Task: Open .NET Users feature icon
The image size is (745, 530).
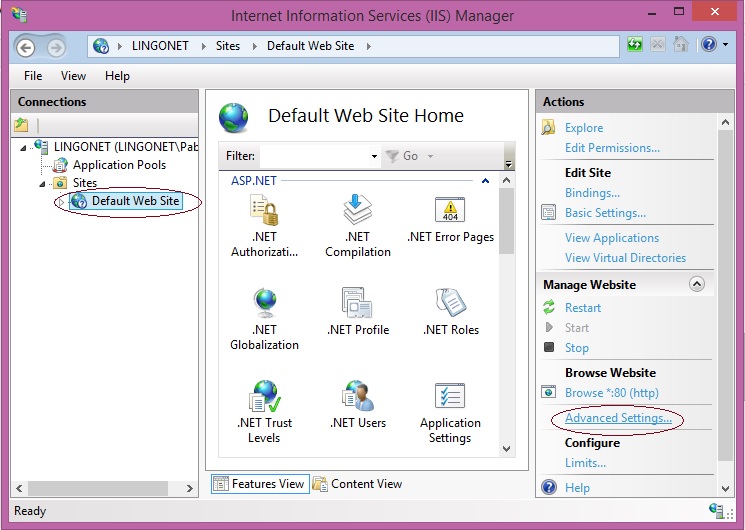Action: tap(357, 395)
